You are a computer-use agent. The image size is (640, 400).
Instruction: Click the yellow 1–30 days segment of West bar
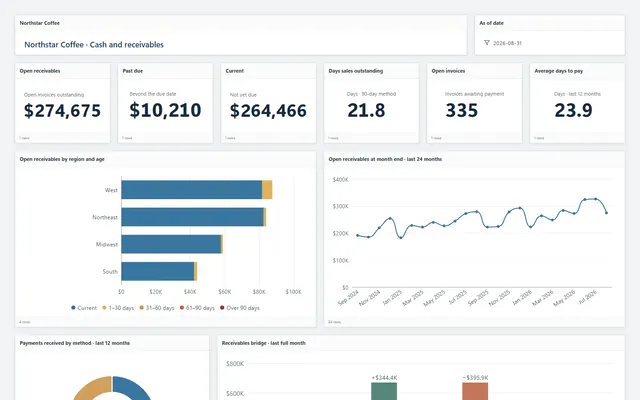(267, 190)
